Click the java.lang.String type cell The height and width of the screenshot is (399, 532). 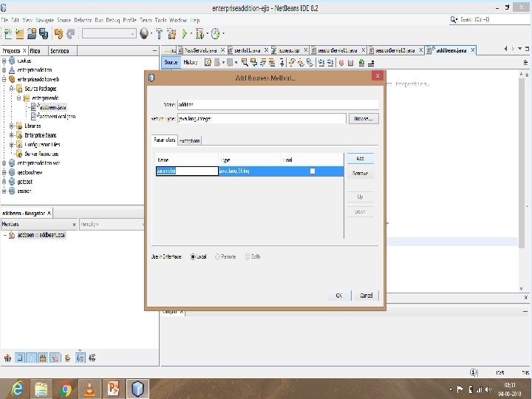[x=250, y=171]
